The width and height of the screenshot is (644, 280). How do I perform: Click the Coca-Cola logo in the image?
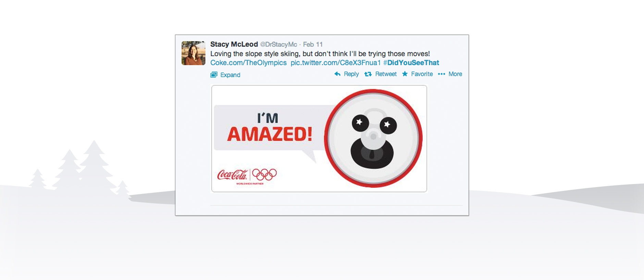pyautogui.click(x=232, y=175)
